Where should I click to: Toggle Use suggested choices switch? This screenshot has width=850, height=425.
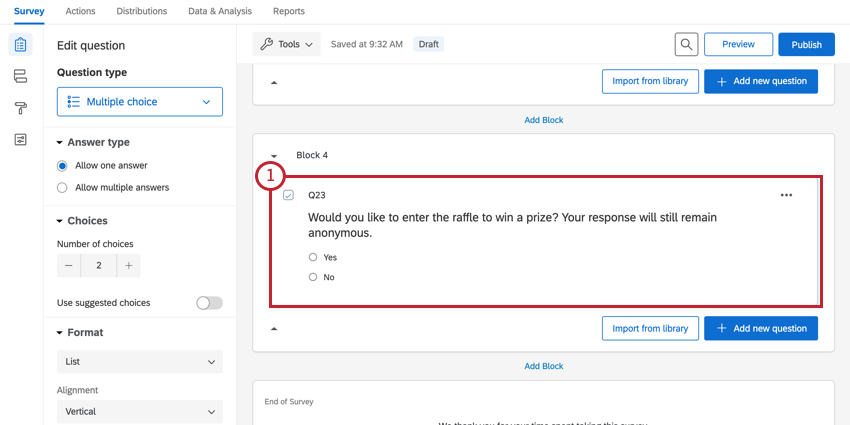click(x=209, y=303)
